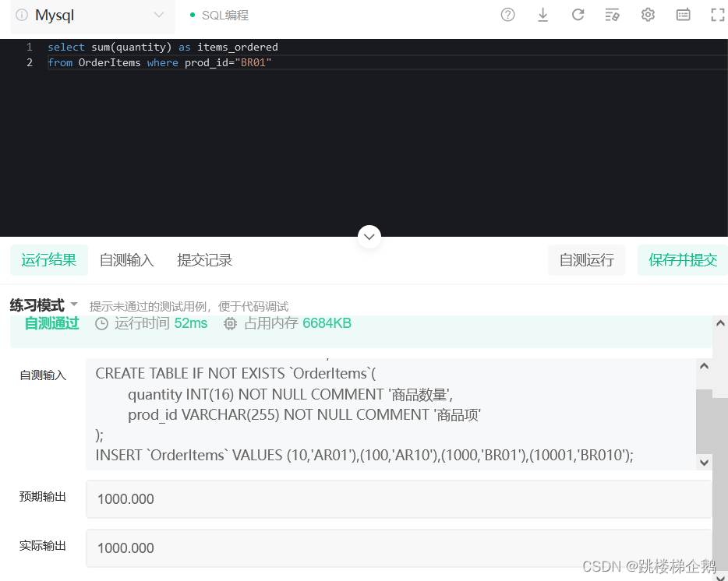The width and height of the screenshot is (728, 581).
Task: Click inside the 实际输出 field showing 1000.000
Action: tap(398, 548)
